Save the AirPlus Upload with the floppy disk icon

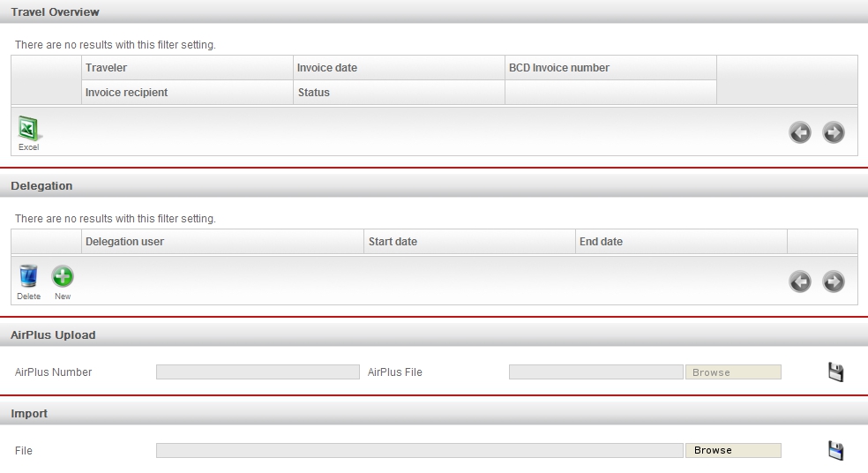click(836, 372)
